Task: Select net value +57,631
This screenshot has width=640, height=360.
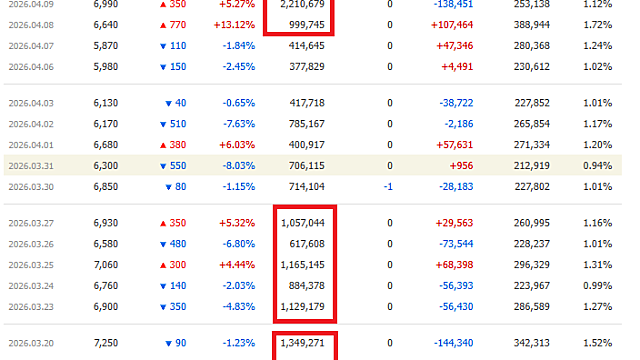Action: coord(455,145)
